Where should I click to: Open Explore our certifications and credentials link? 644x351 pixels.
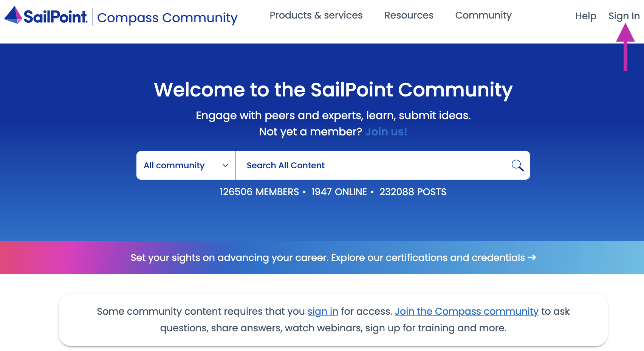click(428, 258)
